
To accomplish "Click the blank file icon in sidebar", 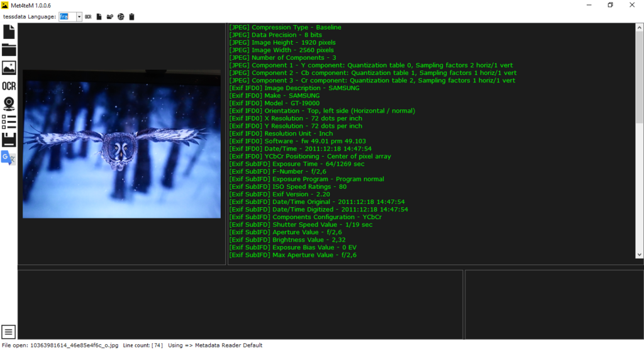I will [9, 32].
